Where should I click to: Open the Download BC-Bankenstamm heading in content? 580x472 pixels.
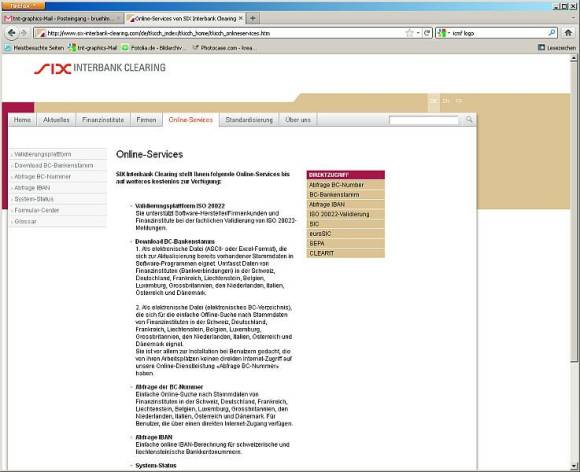click(175, 241)
